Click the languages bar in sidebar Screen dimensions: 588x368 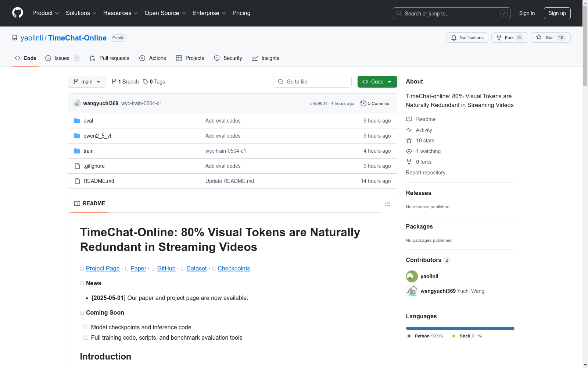460,328
